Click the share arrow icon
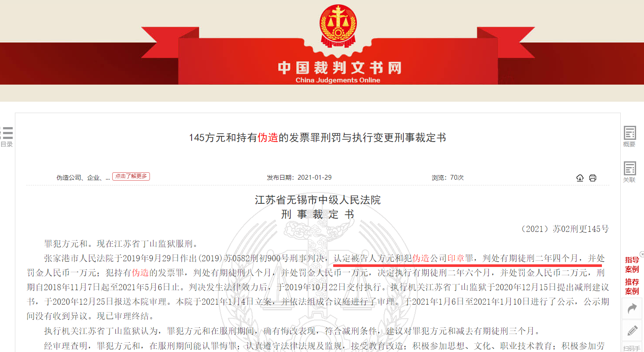Screen dimensions: 644x352 point(632,309)
